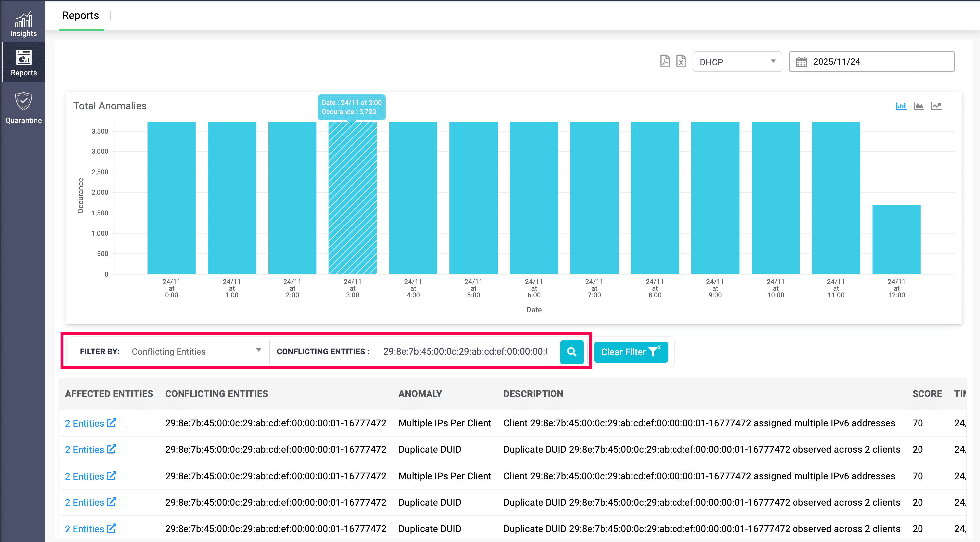Screen dimensions: 980x542
Task: Open calendar icon in date field
Action: tap(801, 62)
